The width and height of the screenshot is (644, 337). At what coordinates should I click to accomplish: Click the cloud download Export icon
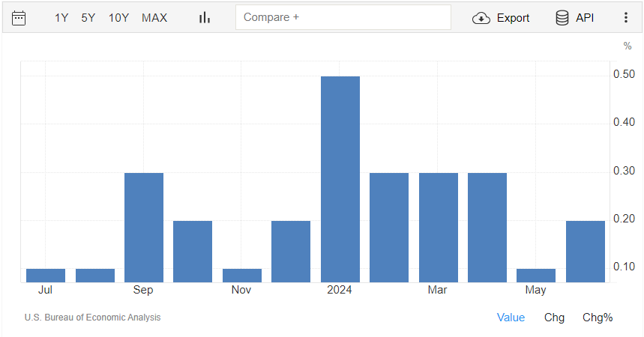481,18
